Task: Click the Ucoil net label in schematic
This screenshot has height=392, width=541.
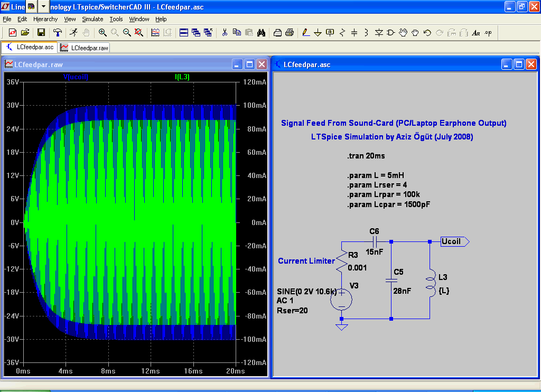Action: (452, 241)
